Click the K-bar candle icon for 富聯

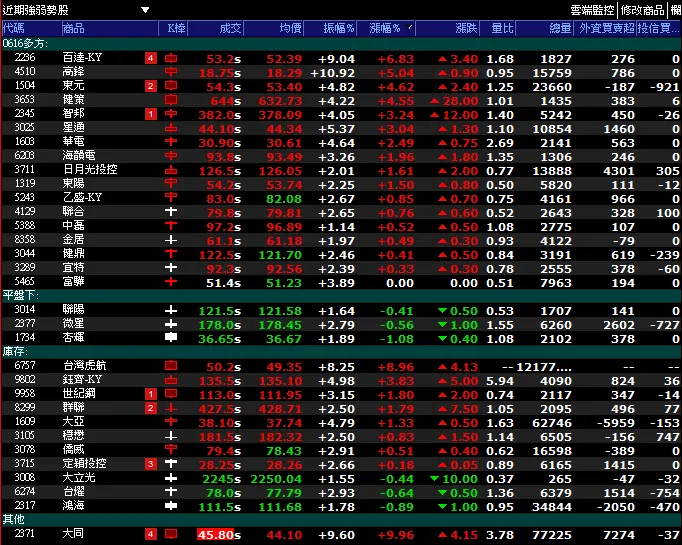tap(171, 282)
